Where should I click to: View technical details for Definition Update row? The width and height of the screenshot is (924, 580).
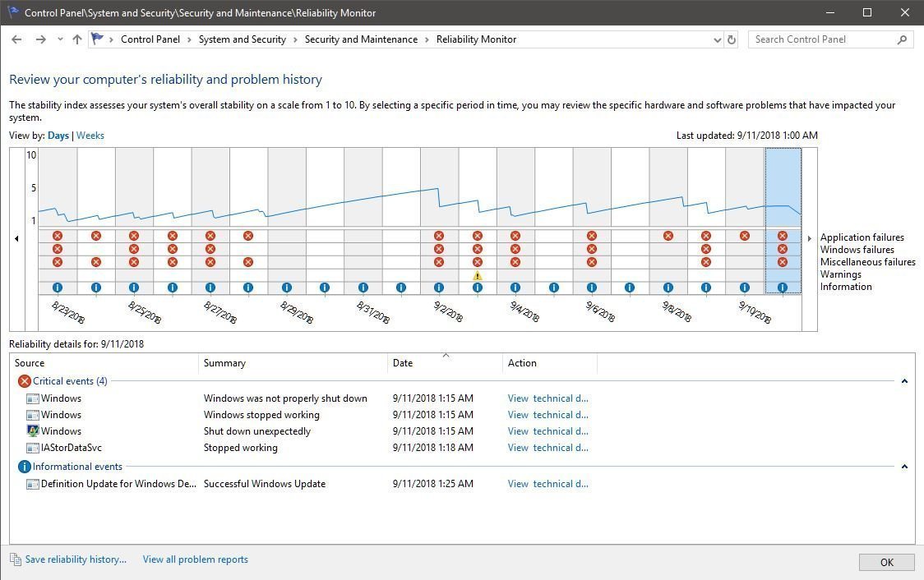[548, 484]
